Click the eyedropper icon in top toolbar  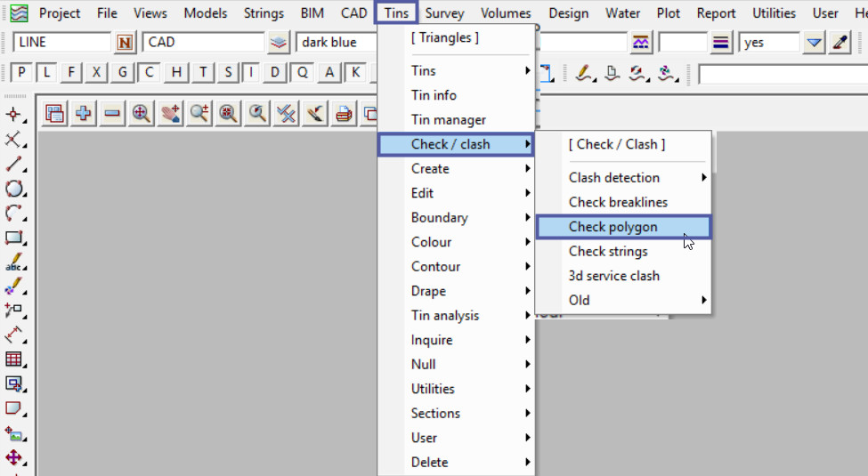(840, 43)
